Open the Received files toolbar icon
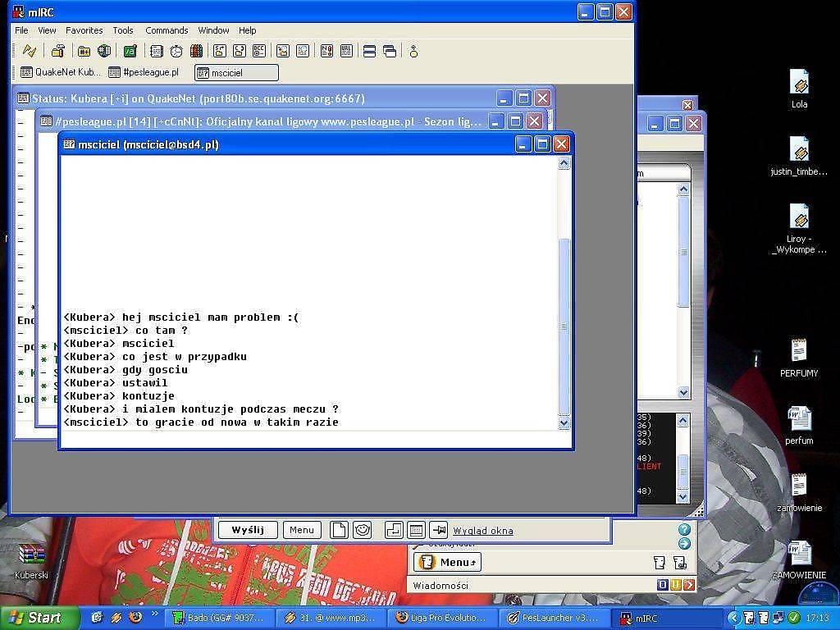Image resolution: width=840 pixels, height=630 pixels. tap(283, 51)
